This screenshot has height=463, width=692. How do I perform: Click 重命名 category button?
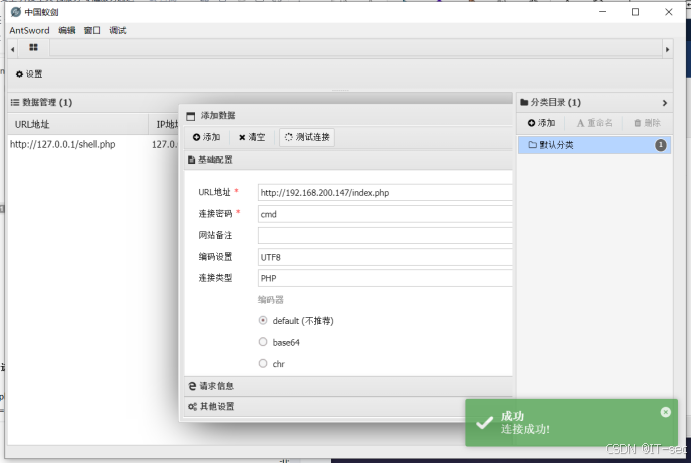pos(594,123)
